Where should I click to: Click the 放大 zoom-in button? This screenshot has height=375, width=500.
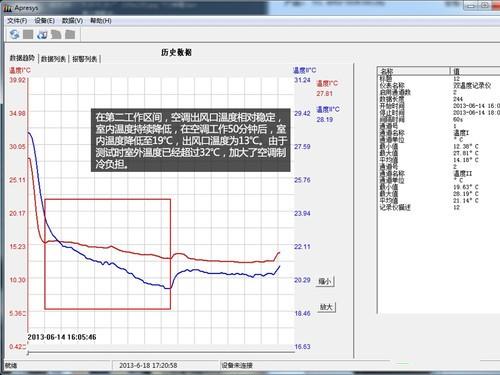(326, 307)
